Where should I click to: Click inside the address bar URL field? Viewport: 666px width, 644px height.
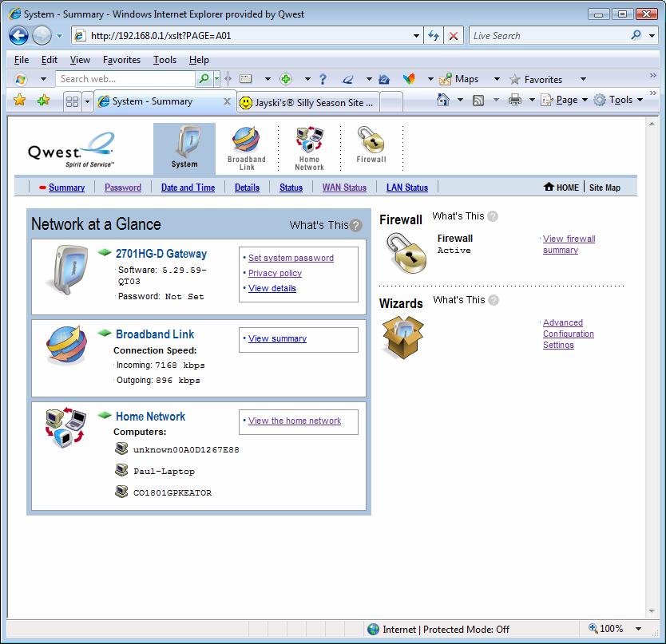click(x=246, y=36)
